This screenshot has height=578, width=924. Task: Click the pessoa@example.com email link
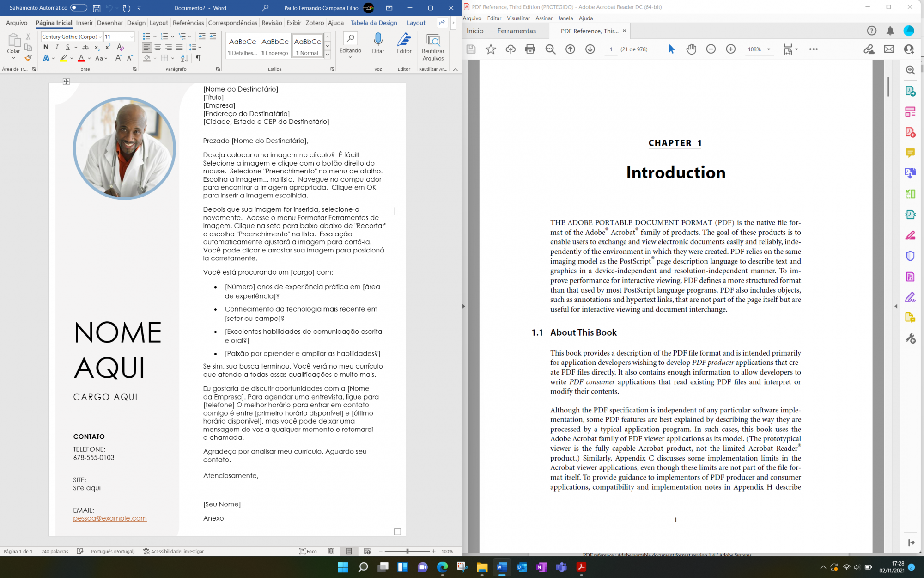click(110, 518)
